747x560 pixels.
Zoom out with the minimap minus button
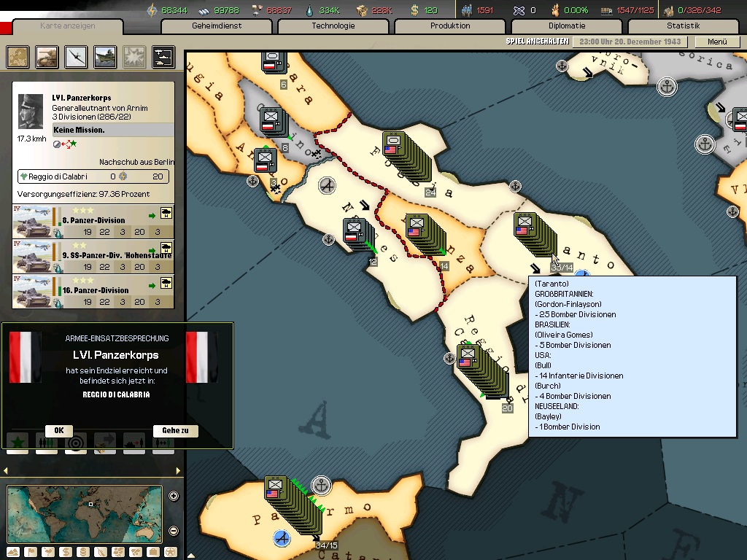[x=174, y=531]
